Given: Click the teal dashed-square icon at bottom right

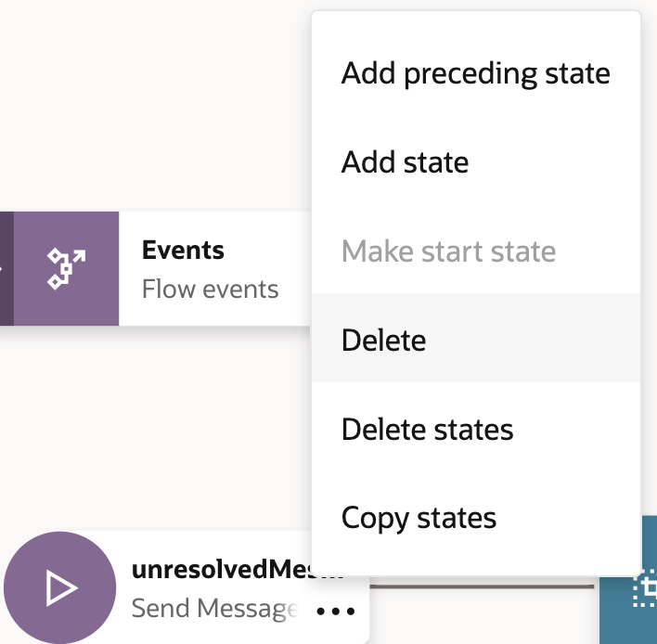Looking at the screenshot, I should (x=644, y=586).
